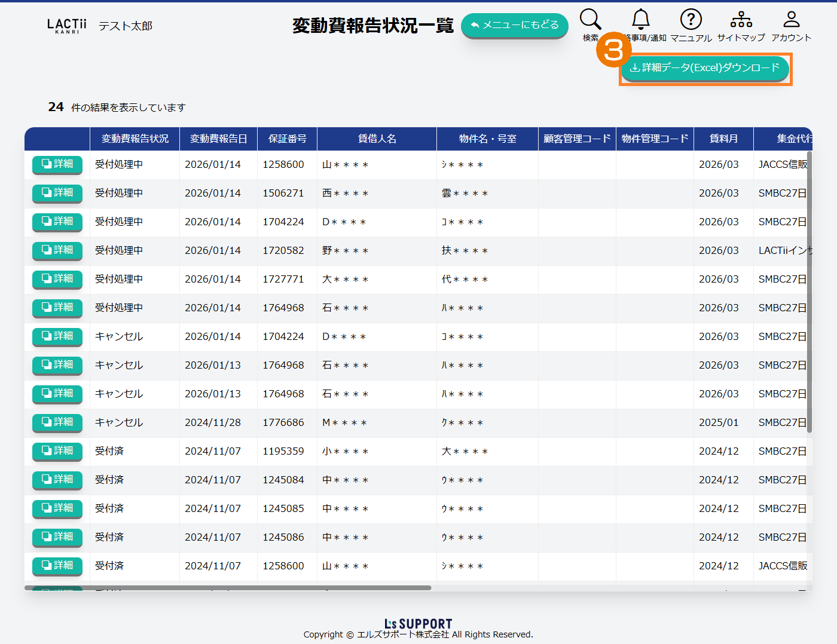
Task: Click the 賃借人名 column header
Action: (x=377, y=139)
